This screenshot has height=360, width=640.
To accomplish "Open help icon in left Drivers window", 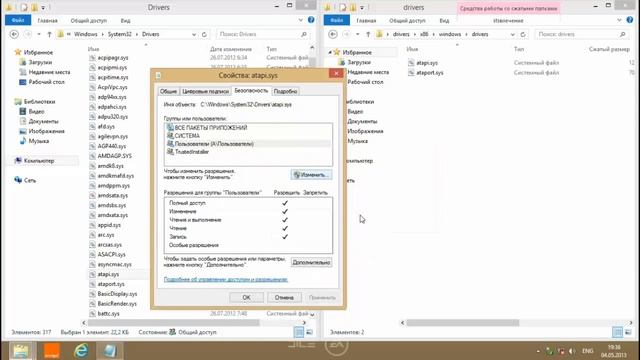I will click(311, 20).
